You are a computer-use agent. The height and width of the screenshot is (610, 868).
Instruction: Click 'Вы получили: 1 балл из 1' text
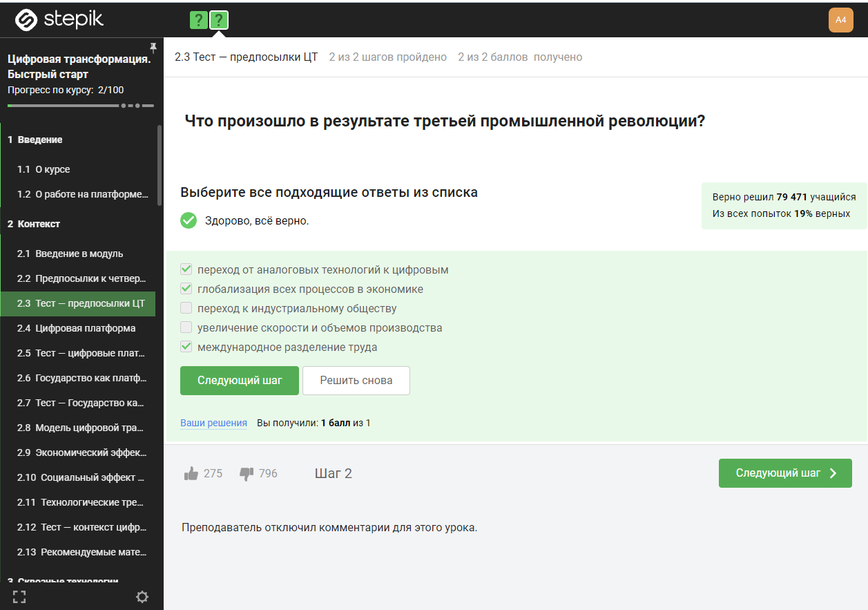click(314, 423)
